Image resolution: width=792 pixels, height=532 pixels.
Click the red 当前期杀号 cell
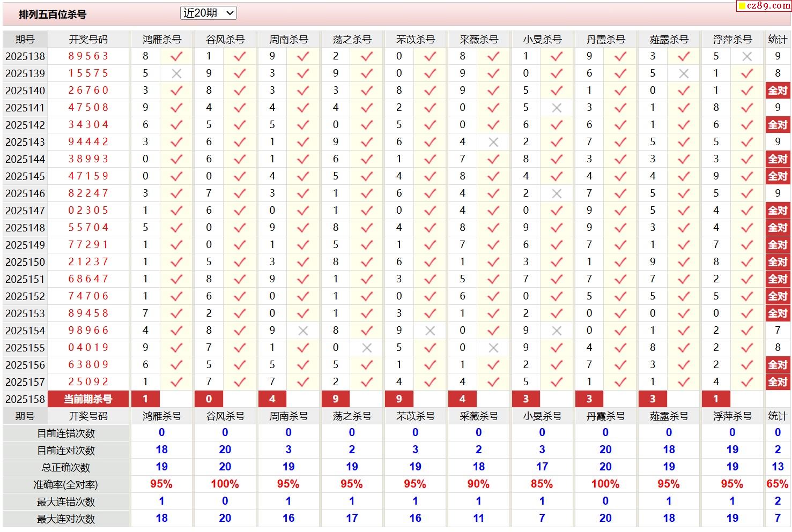click(88, 399)
